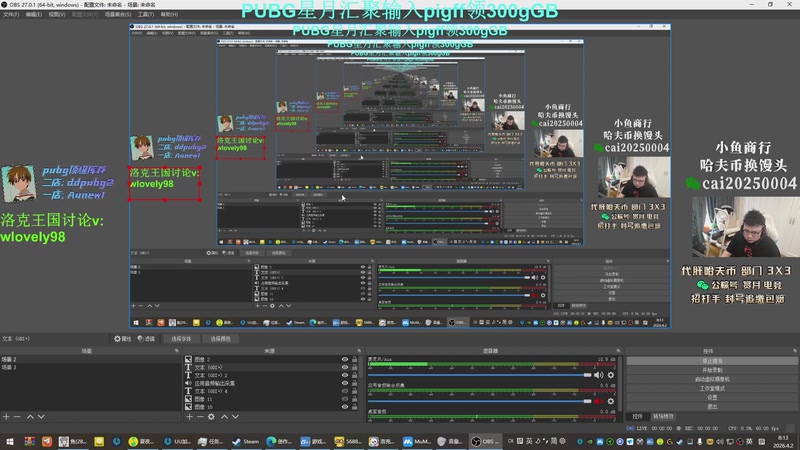The height and width of the screenshot is (450, 800).
Task: Open 属性 properties in source toolbar
Action: point(122,339)
